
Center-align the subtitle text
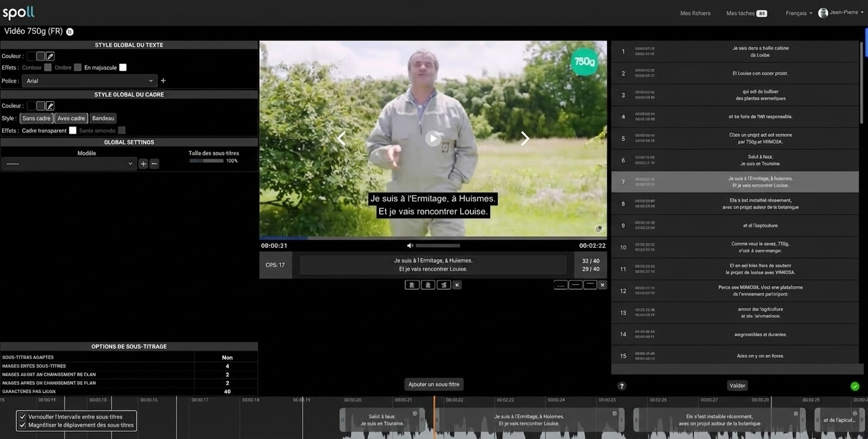point(427,285)
